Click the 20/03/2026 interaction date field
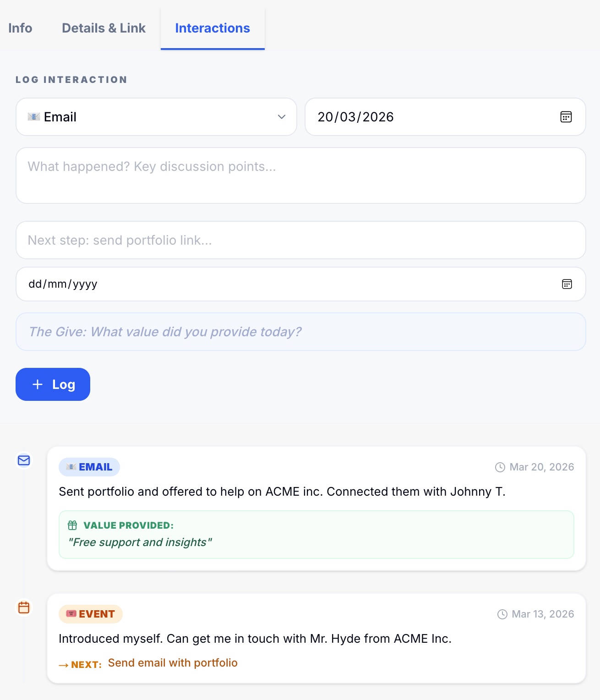 [431, 117]
